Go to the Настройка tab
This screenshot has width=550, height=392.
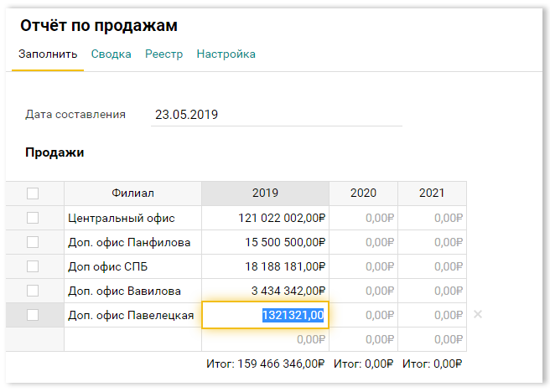[x=226, y=54]
